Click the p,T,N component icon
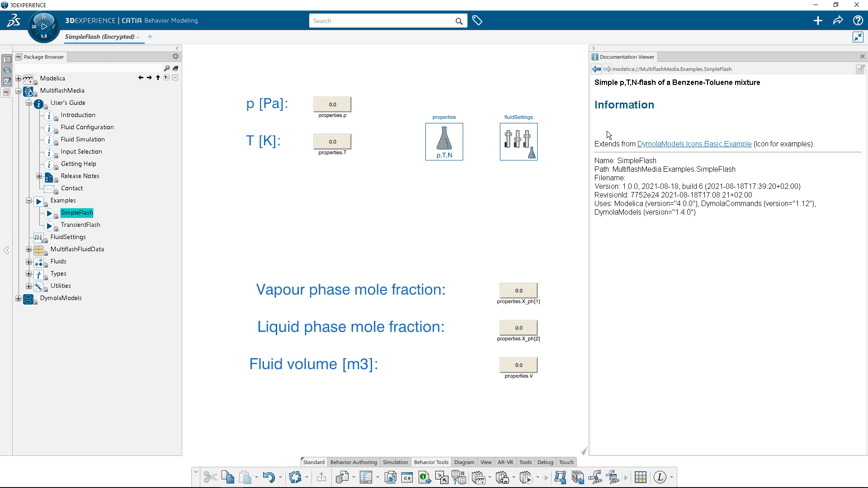Screen dimensions: 868x488 [444, 141]
